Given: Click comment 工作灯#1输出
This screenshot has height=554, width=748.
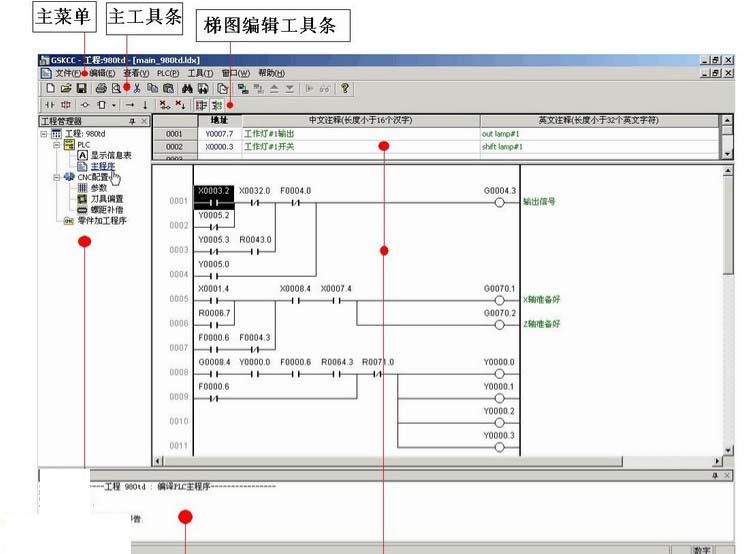Looking at the screenshot, I should click(269, 134).
